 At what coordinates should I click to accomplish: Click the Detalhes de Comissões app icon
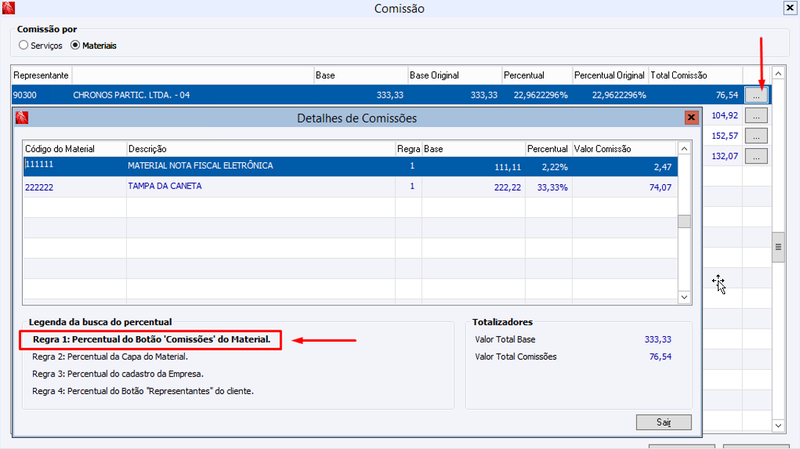pyautogui.click(x=21, y=118)
